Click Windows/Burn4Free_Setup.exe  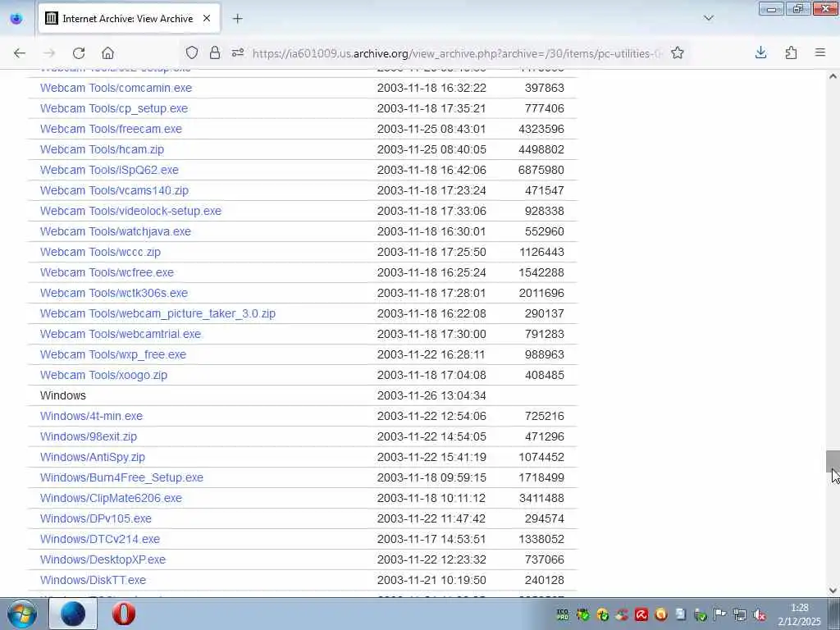point(121,477)
